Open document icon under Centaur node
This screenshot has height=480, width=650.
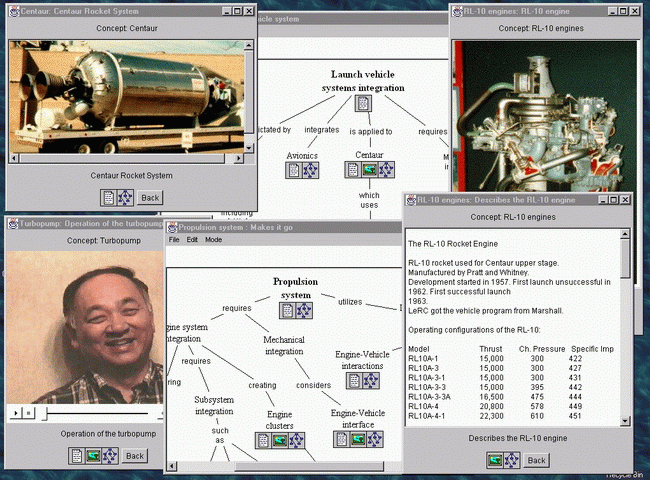[x=353, y=170]
